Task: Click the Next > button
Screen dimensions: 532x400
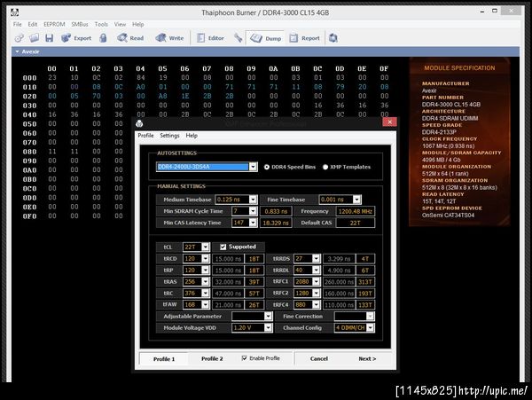Action: pyautogui.click(x=367, y=358)
